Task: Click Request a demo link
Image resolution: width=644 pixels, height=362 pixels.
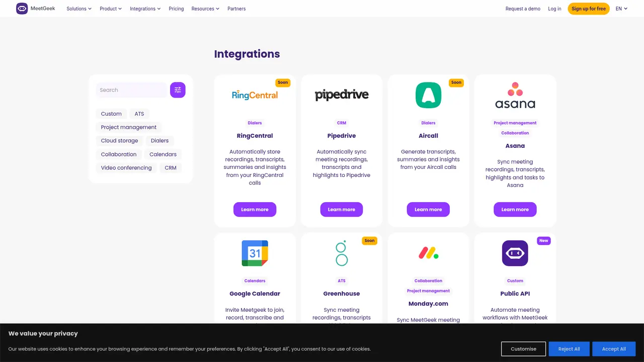Action: click(x=523, y=9)
